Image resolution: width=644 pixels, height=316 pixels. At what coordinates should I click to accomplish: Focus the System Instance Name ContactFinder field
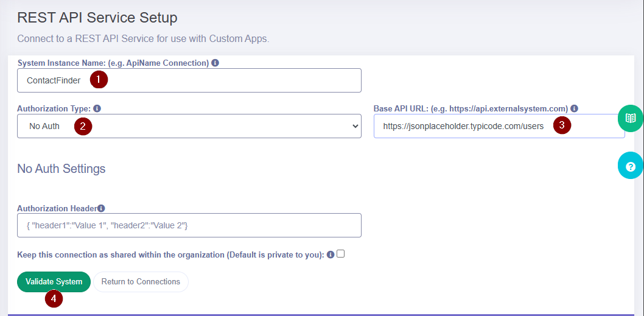pyautogui.click(x=189, y=80)
